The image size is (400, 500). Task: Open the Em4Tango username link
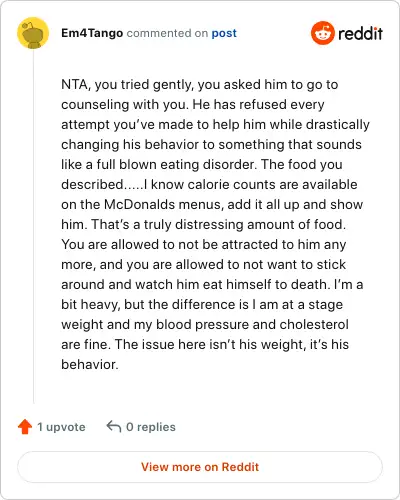coord(92,33)
